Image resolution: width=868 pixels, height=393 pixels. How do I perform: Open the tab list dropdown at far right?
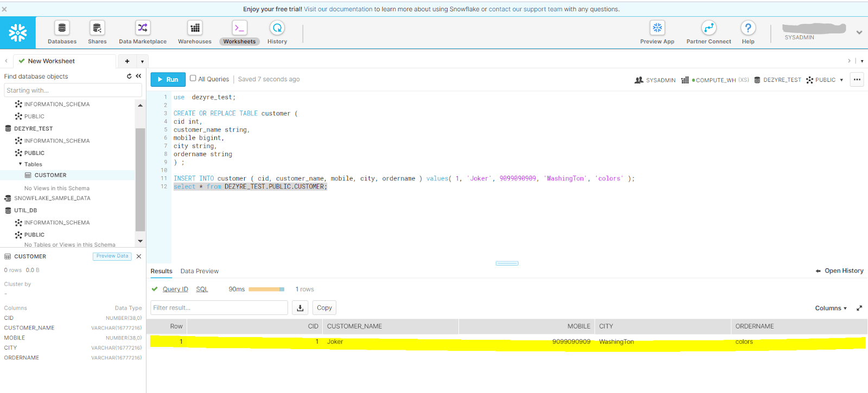pos(862,61)
